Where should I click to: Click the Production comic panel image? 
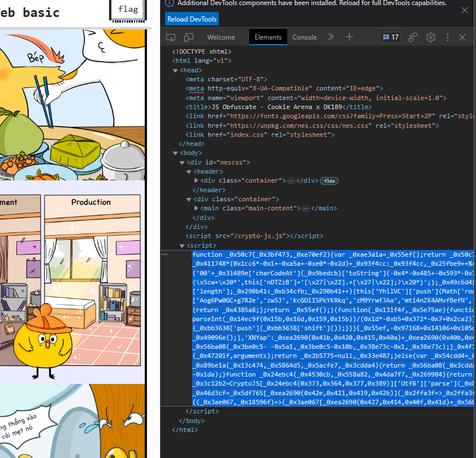[x=93, y=280]
